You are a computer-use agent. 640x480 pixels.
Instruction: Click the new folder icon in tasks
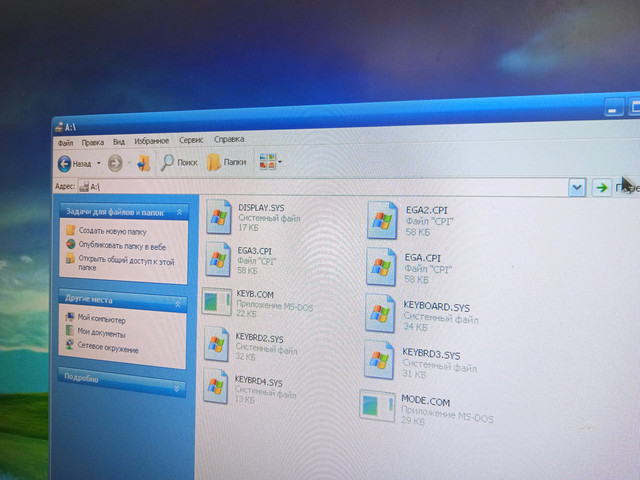point(71,230)
